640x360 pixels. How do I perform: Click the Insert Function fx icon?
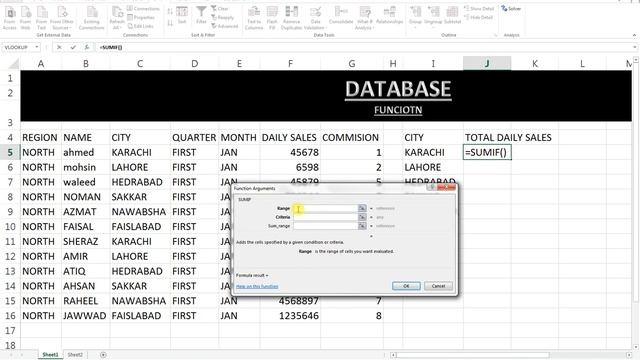pos(87,47)
